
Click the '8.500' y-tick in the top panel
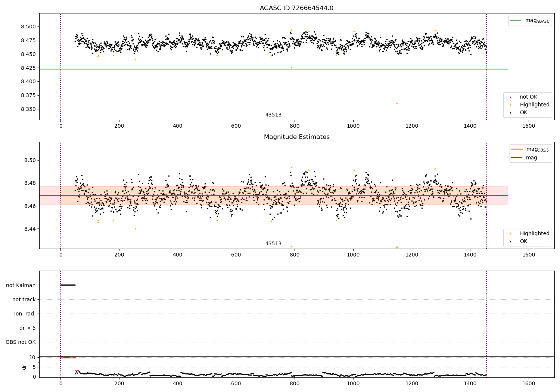(29, 27)
